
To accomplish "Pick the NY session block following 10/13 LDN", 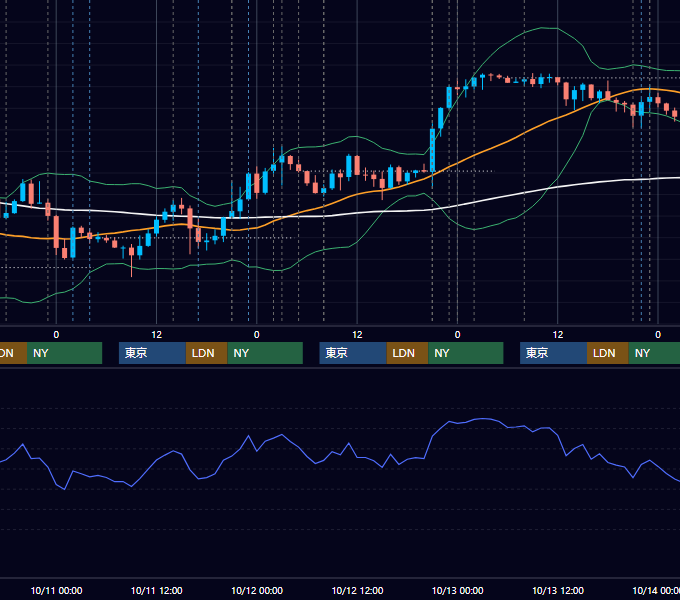I will point(654,353).
